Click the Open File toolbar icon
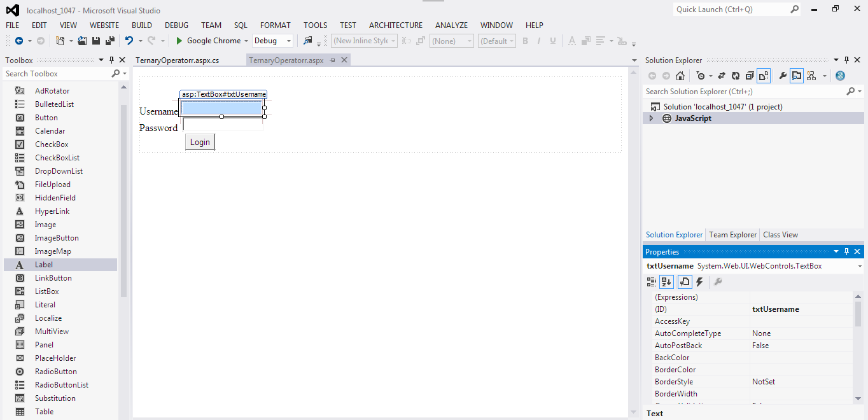Image resolution: width=868 pixels, height=420 pixels. coord(82,41)
